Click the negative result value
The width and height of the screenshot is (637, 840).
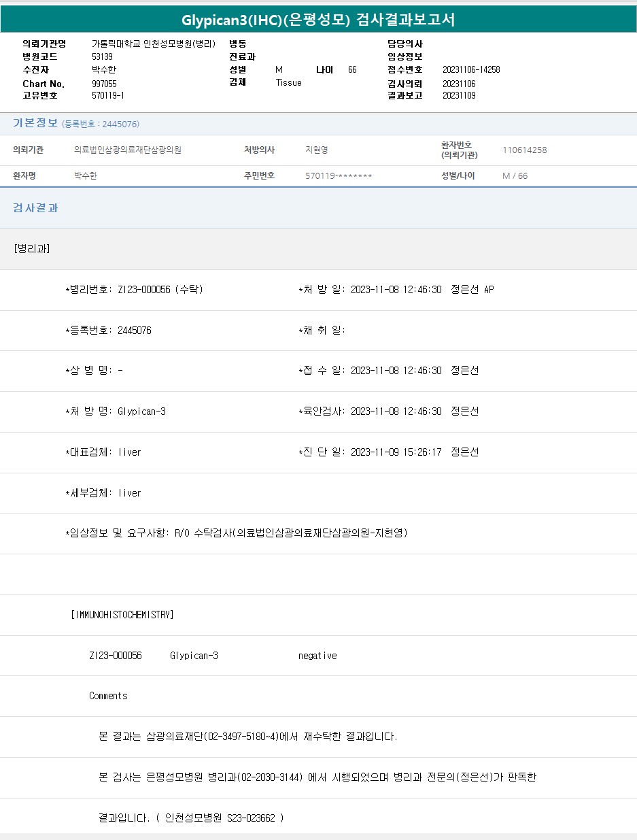(x=317, y=656)
